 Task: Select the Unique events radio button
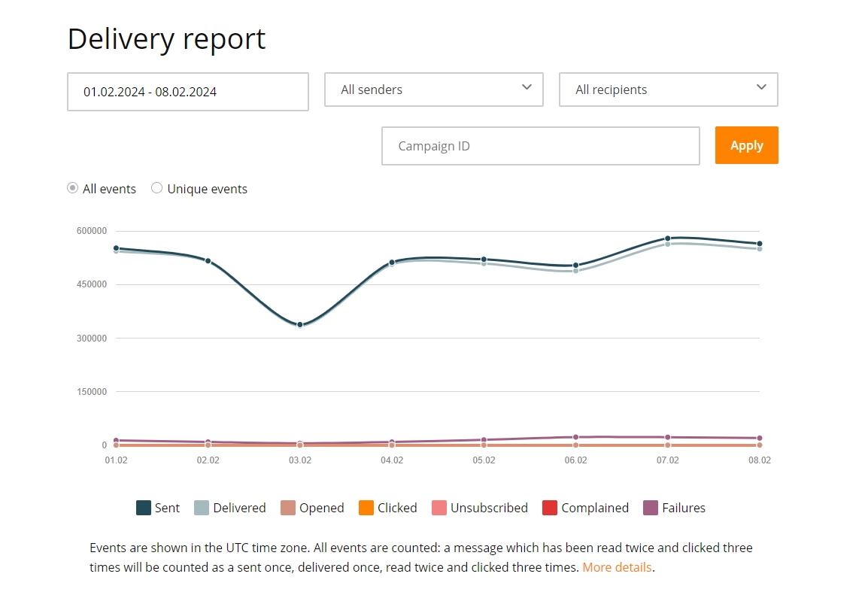tap(156, 188)
